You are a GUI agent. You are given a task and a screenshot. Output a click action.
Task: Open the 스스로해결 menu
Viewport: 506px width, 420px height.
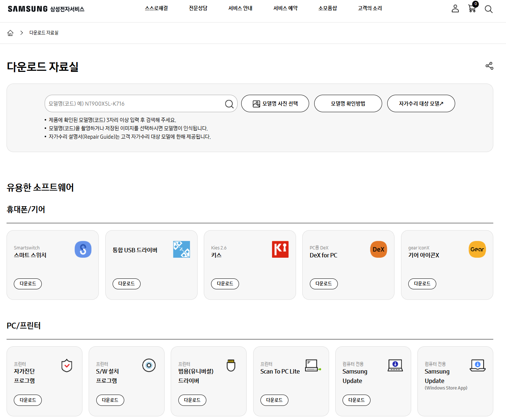(x=156, y=8)
